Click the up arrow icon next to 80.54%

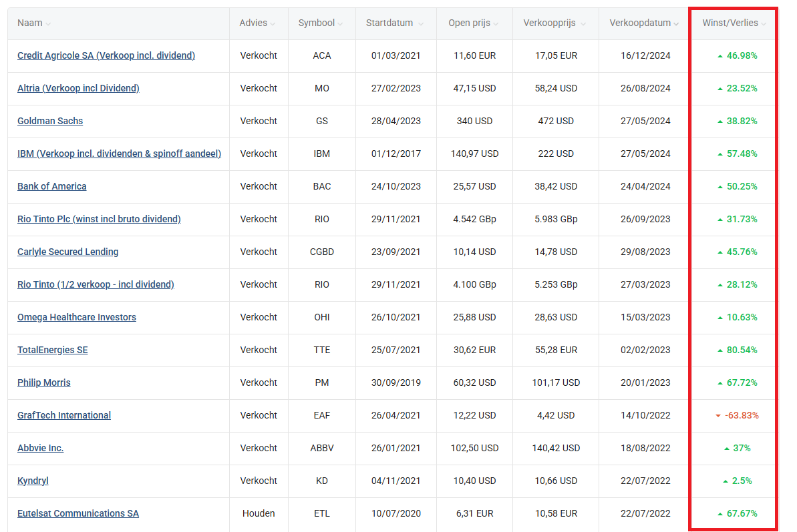coord(720,350)
